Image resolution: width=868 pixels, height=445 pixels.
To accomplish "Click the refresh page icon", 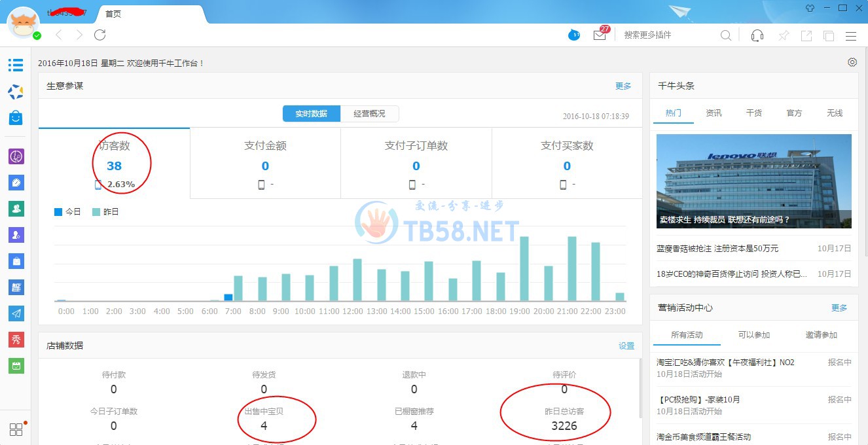I will 99,35.
